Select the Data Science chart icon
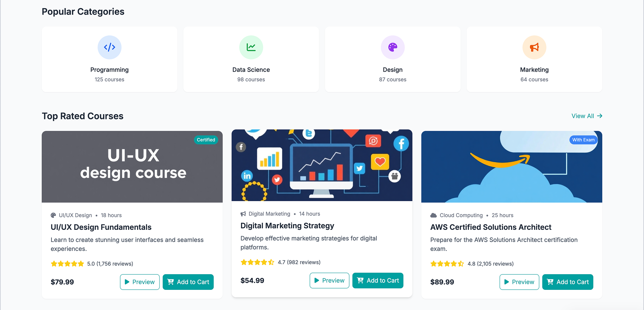Screen dimensions: 644x310 [251, 47]
